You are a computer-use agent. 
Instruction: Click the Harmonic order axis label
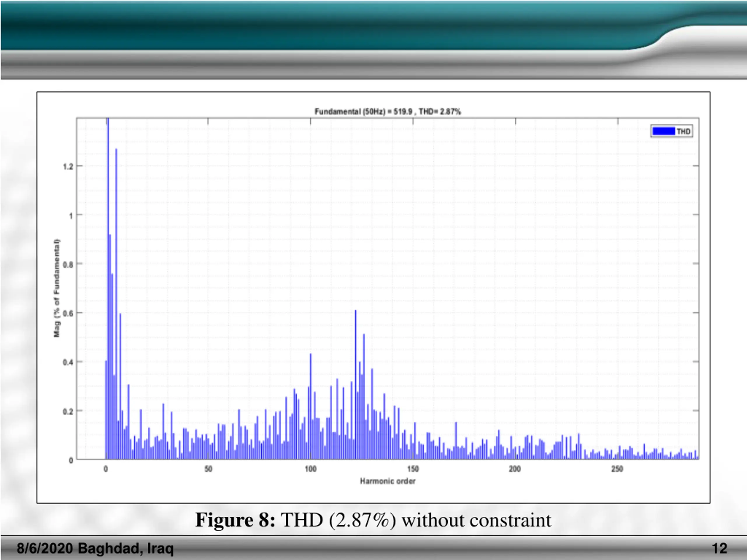point(388,481)
